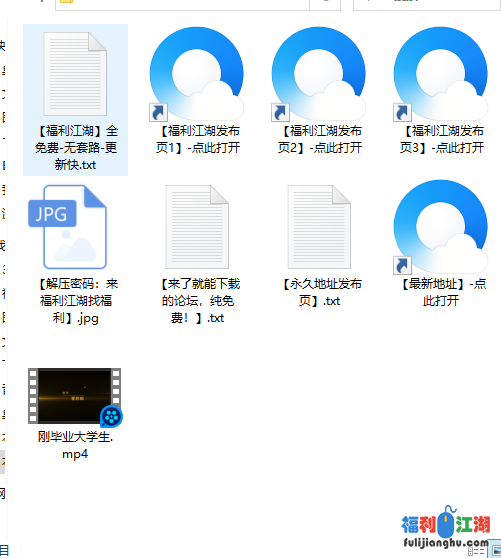Viewport: 501px width, 558px height.
Task: Click the address bar path field
Action: (x=182, y=4)
